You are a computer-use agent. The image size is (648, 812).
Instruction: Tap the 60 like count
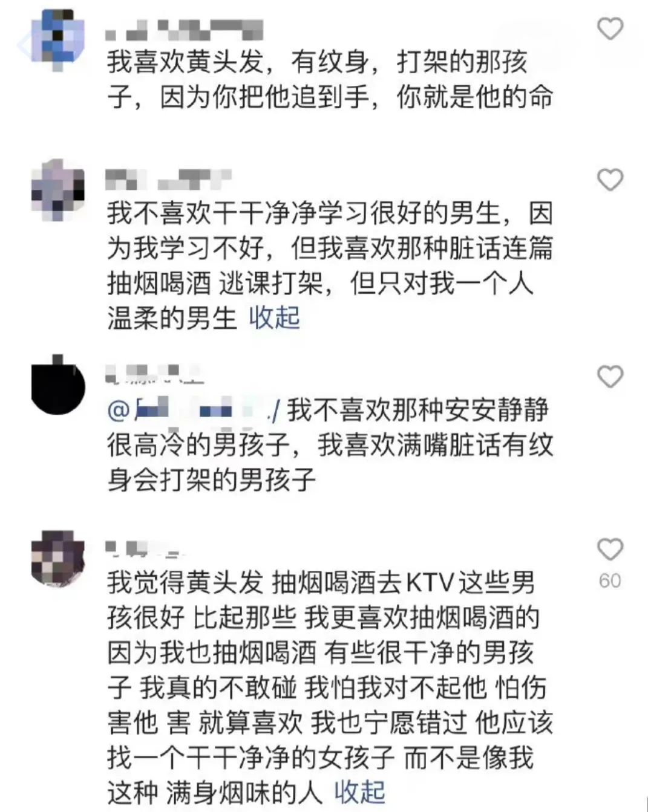[x=610, y=580]
